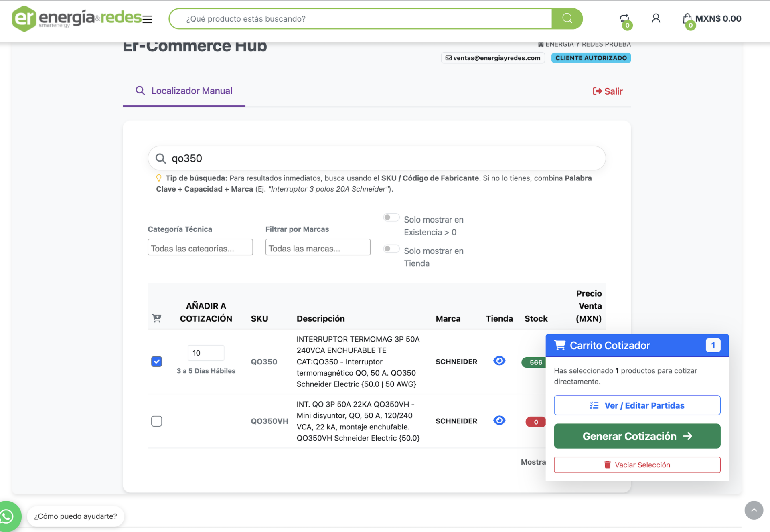Viewport: 770px width, 532px height.
Task: Click SCHNEIDER brand in QO350 row
Action: 456,362
